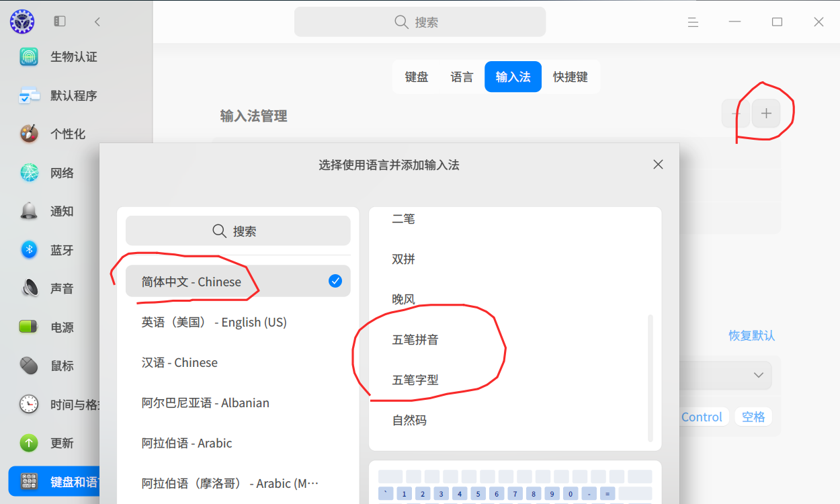Click the plus button to add input method
The height and width of the screenshot is (504, 840).
point(766,114)
